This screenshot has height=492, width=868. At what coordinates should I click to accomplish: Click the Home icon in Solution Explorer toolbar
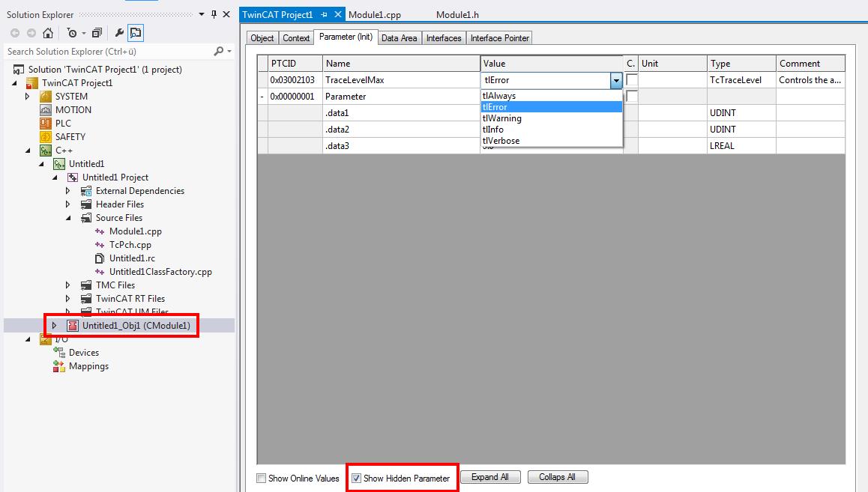tap(48, 33)
